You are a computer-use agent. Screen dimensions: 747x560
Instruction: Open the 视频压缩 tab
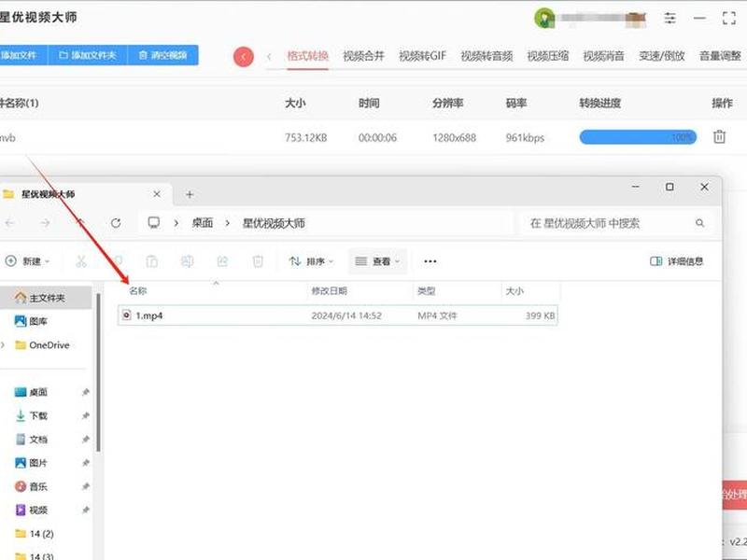[x=547, y=56]
